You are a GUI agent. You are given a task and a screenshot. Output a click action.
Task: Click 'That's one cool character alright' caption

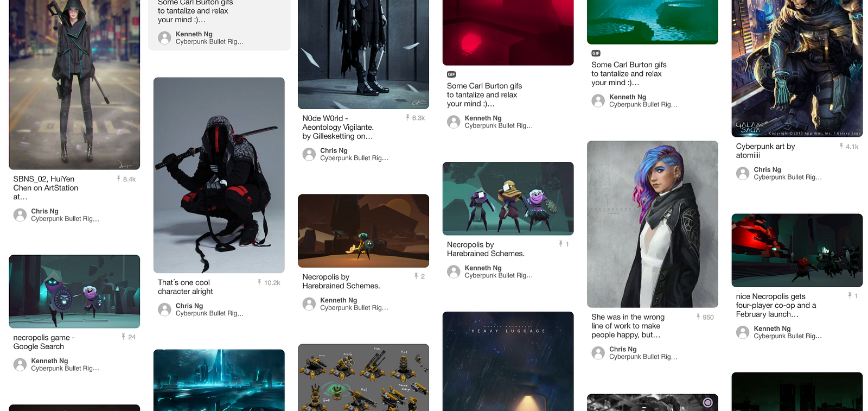click(x=186, y=287)
